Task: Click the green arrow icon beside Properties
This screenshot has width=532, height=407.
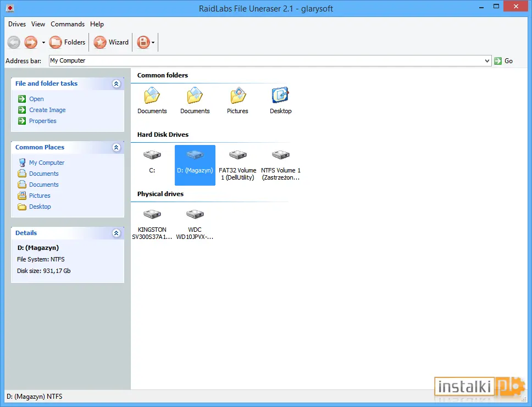Action: [x=22, y=121]
